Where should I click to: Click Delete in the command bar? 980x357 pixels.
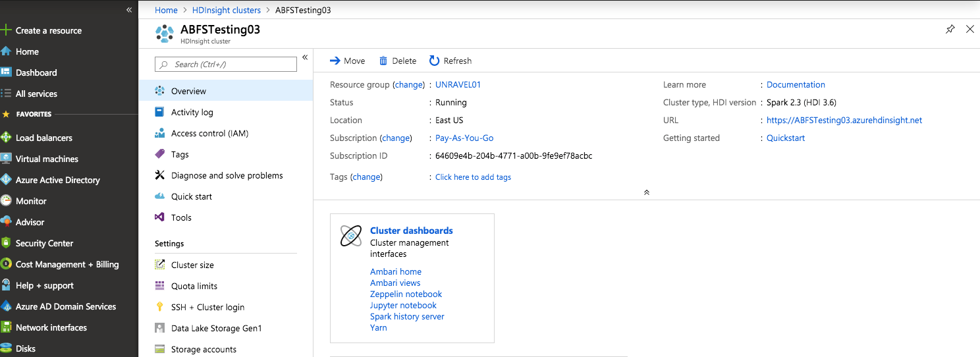pos(398,61)
